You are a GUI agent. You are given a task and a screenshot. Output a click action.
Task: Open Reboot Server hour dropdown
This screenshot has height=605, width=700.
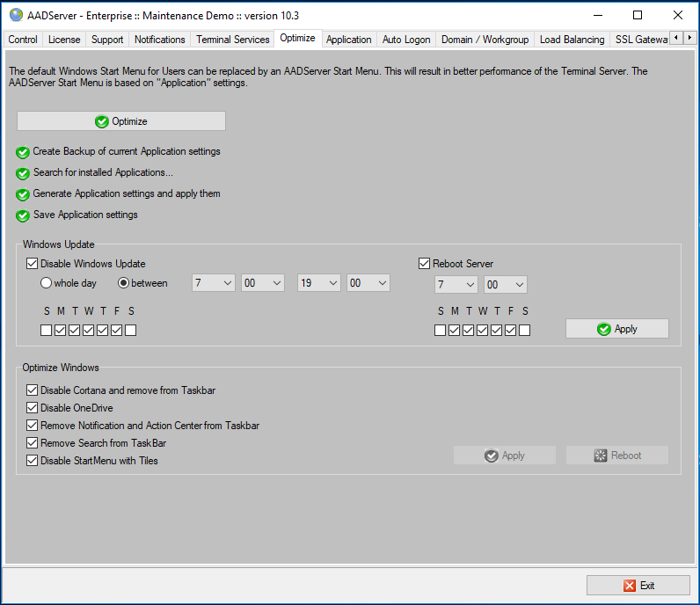(x=456, y=284)
